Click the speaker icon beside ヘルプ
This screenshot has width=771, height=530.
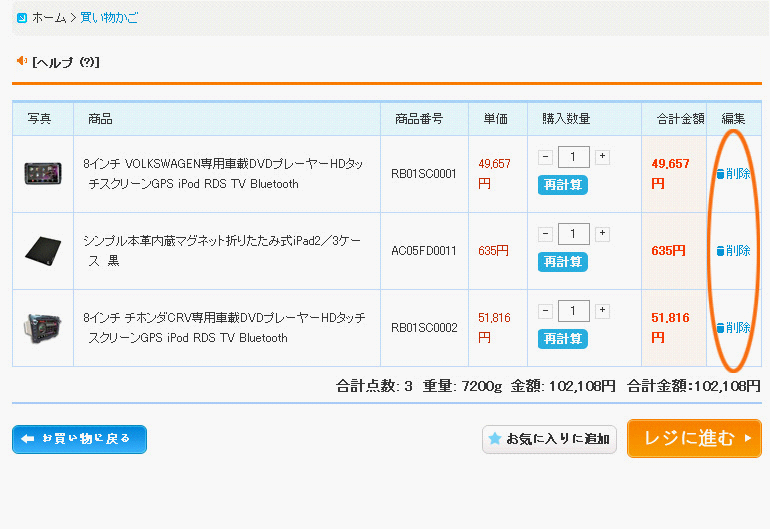[x=22, y=60]
